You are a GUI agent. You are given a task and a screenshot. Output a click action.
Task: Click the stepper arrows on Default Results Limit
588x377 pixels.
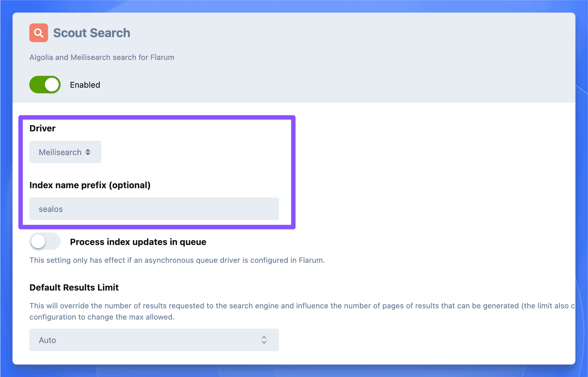coord(264,340)
